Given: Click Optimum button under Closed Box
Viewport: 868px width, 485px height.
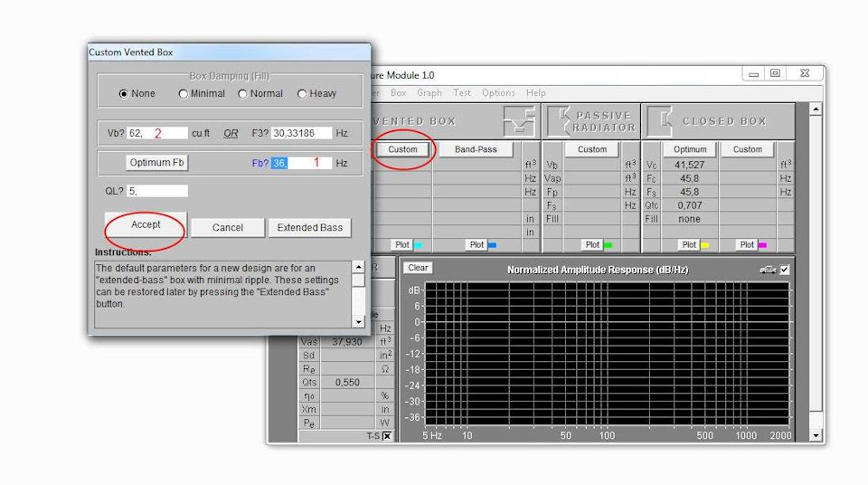Looking at the screenshot, I should (690, 149).
